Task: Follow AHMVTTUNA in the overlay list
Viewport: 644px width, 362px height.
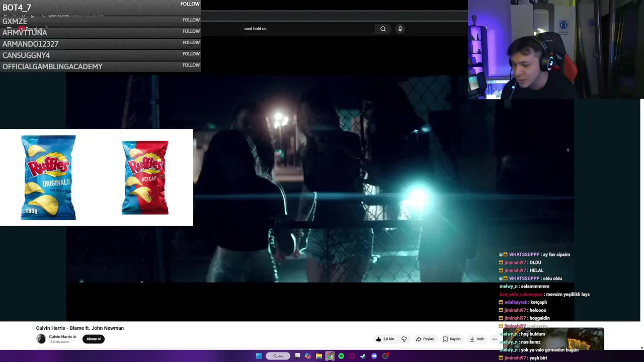Action: (x=191, y=31)
